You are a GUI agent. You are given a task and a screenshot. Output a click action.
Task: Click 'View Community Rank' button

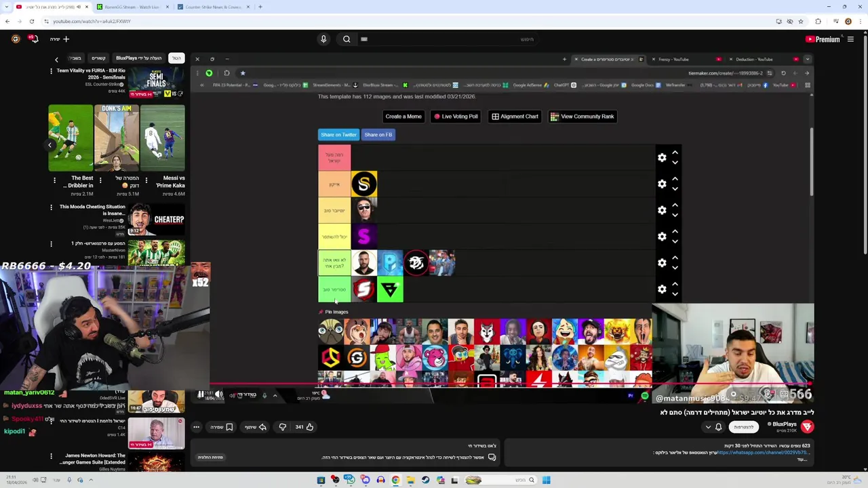[x=583, y=117]
